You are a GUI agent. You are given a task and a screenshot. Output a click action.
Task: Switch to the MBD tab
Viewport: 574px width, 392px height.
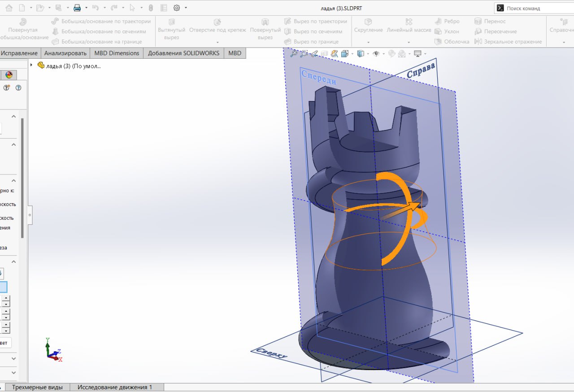235,53
